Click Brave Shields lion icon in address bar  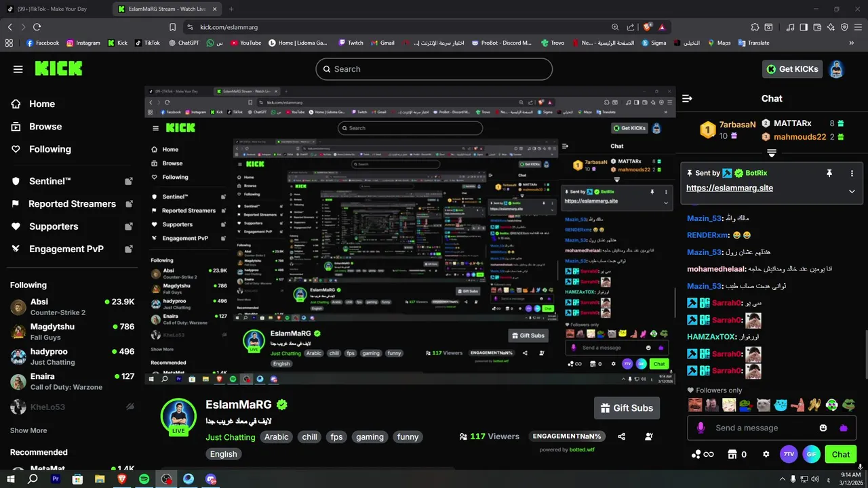click(648, 27)
